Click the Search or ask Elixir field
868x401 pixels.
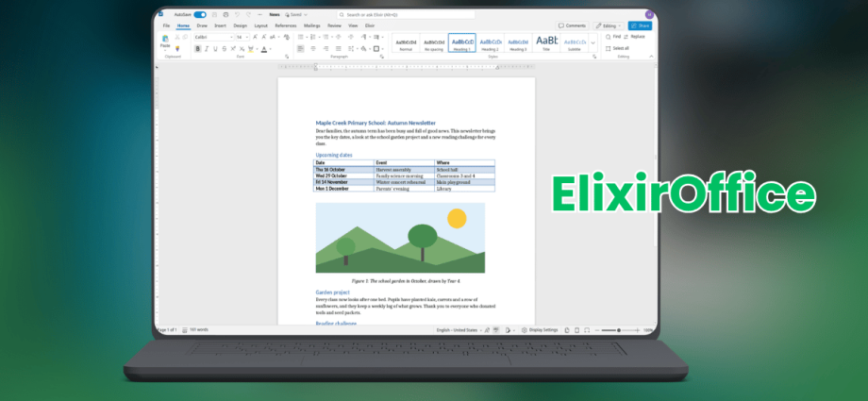(x=407, y=14)
